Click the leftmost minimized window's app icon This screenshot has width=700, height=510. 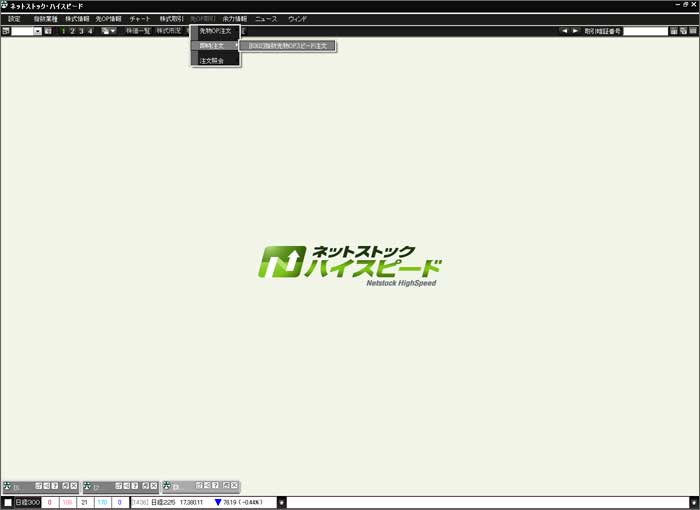[x=7, y=486]
